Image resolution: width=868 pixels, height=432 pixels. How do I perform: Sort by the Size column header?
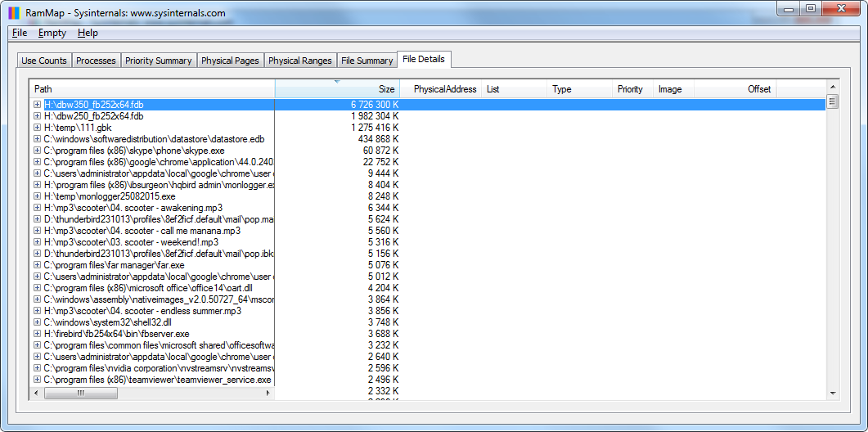[337, 88]
